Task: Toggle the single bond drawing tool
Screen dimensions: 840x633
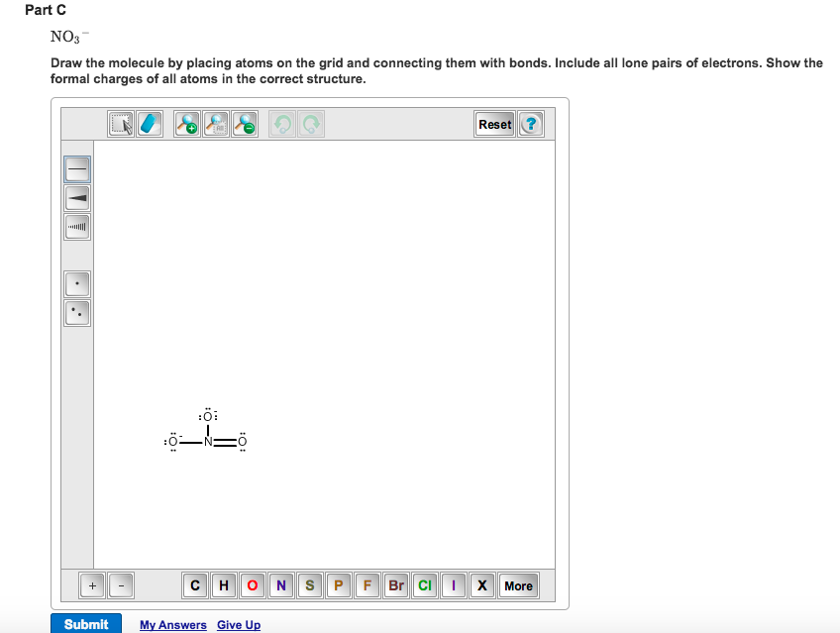Action: [x=77, y=168]
